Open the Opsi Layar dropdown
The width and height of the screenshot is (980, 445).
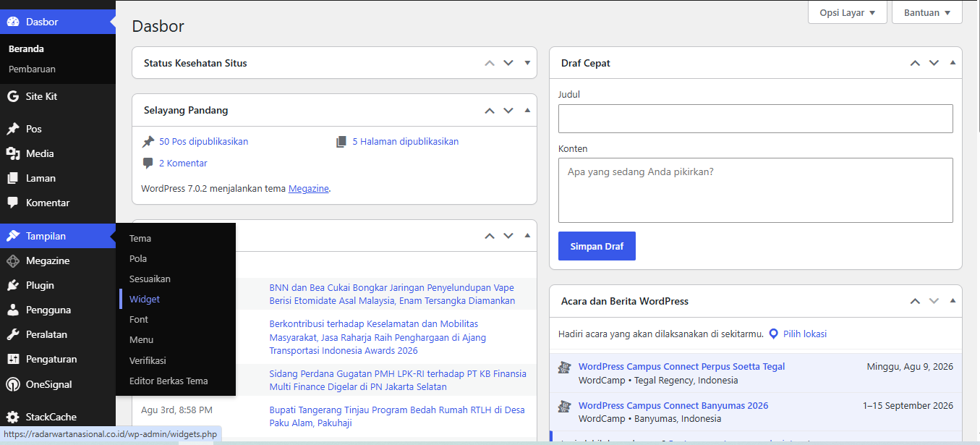pos(848,12)
